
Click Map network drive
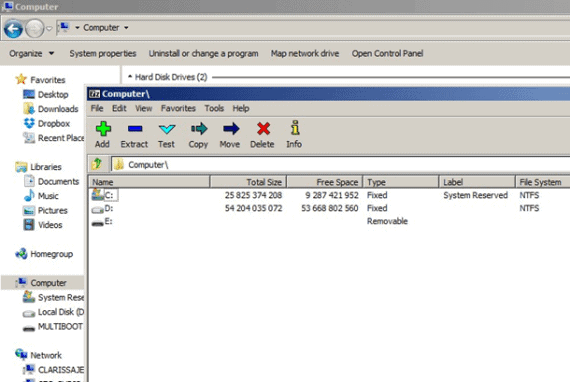[305, 53]
